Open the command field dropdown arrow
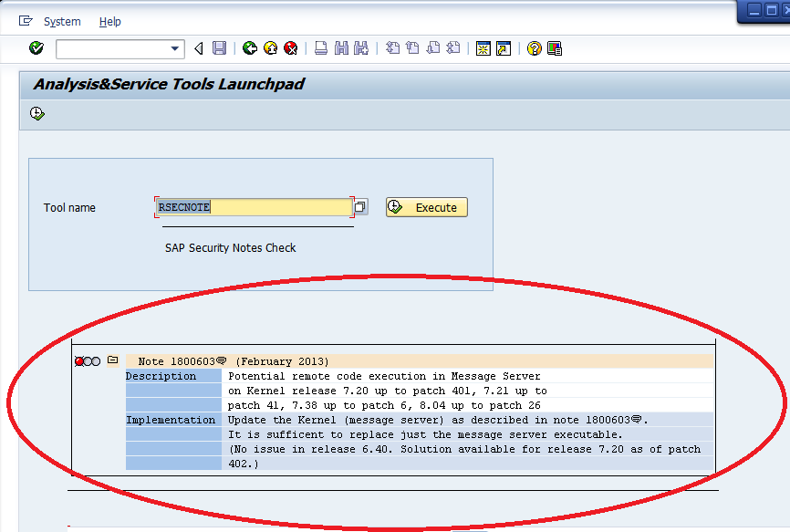 coord(175,49)
